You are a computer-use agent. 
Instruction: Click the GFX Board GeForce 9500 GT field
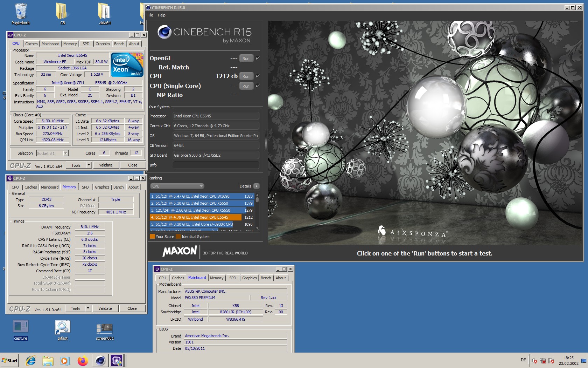216,155
